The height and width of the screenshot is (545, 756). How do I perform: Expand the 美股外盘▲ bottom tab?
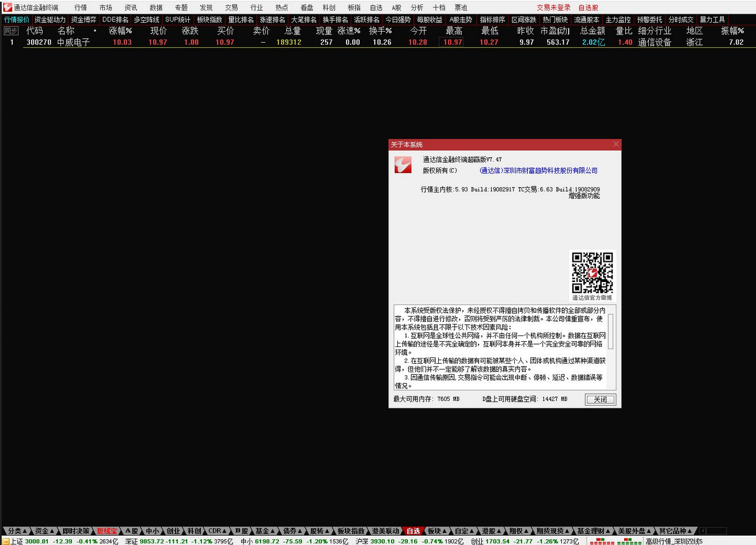coord(635,531)
